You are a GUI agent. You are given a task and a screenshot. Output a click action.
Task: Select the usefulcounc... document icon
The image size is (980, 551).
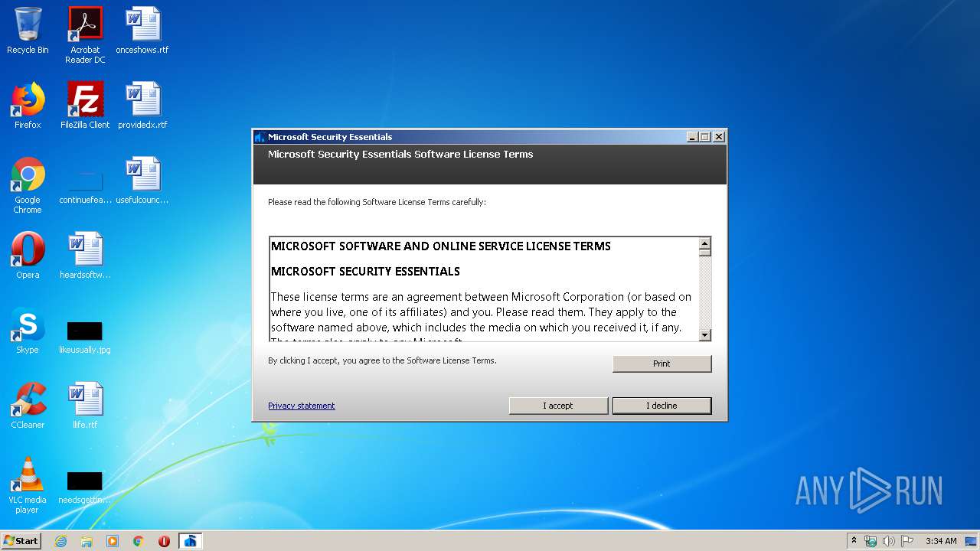click(x=142, y=181)
